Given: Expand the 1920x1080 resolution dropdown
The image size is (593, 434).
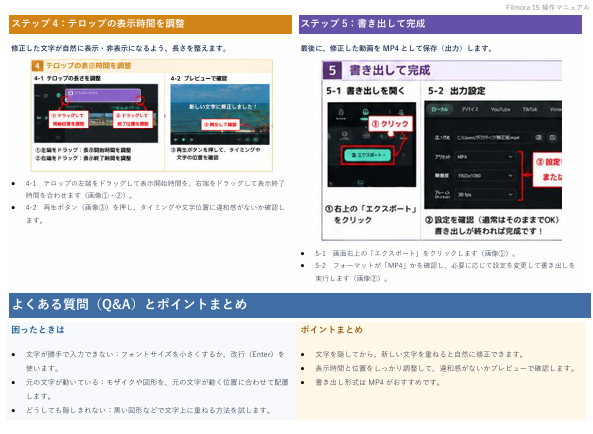Looking at the screenshot, I should coord(485,175).
